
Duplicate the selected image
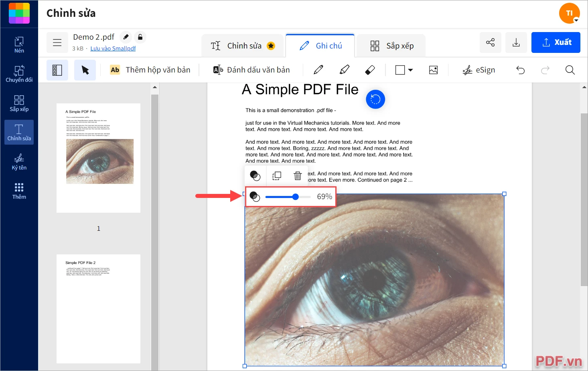277,176
